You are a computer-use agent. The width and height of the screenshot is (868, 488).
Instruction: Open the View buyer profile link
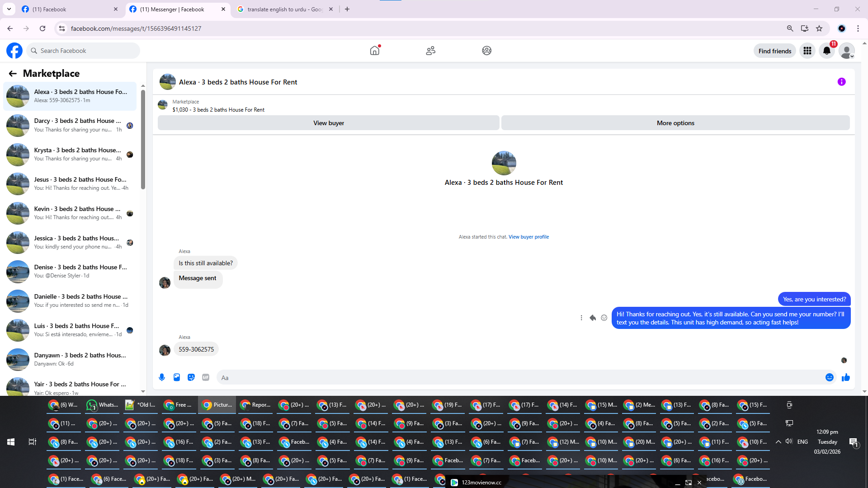point(528,237)
